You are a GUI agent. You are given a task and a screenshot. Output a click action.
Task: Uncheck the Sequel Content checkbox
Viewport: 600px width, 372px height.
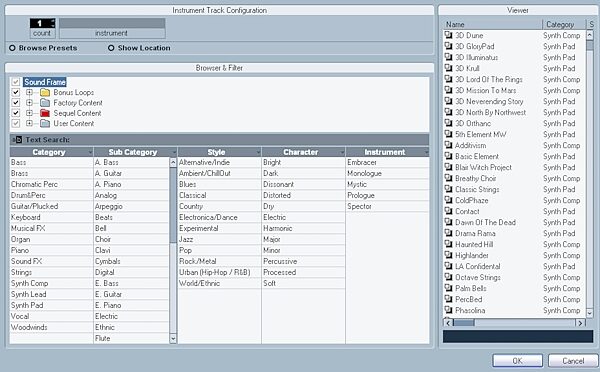click(15, 113)
